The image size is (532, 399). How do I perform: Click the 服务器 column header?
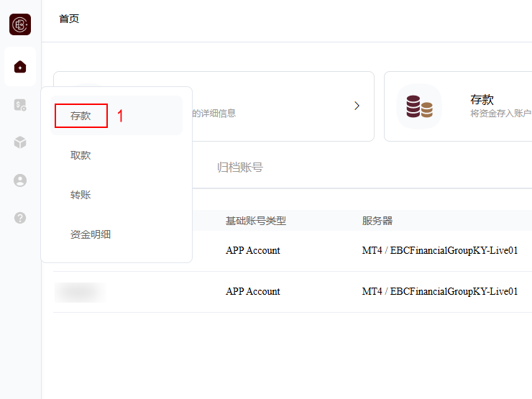[x=377, y=221]
